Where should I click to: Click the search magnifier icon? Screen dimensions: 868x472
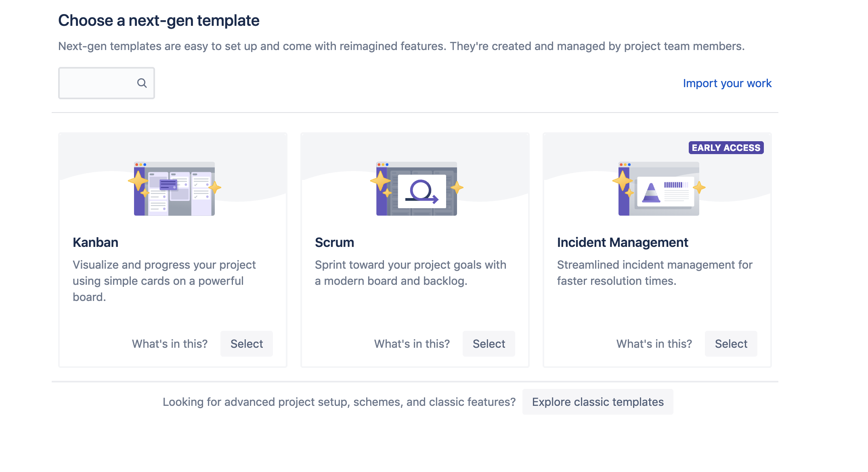pyautogui.click(x=142, y=83)
